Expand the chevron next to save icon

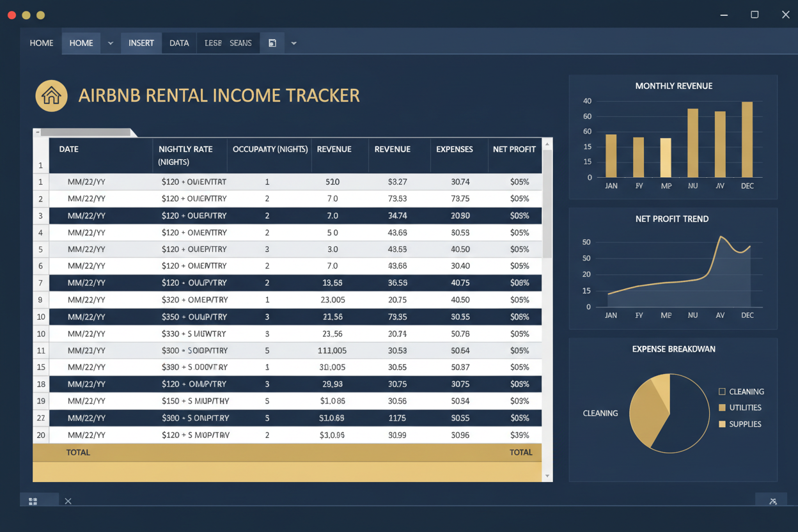pos(293,43)
